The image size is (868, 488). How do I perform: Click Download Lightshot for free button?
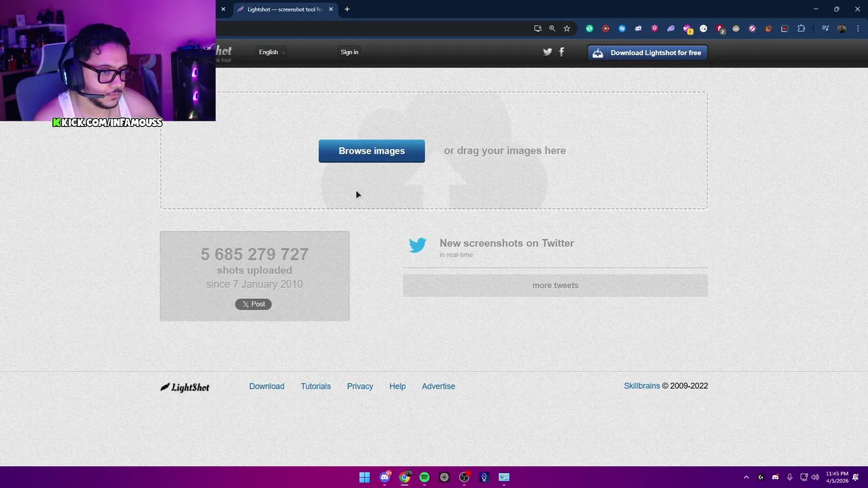click(x=648, y=53)
